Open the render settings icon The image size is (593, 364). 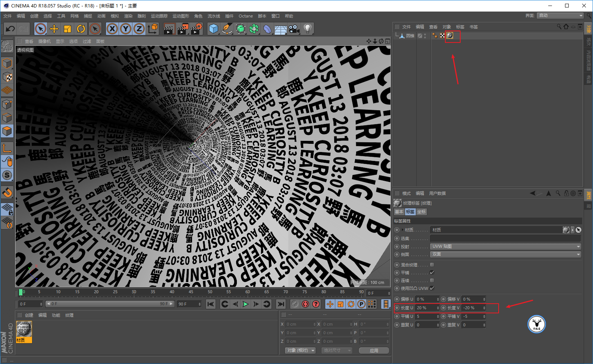[197, 29]
